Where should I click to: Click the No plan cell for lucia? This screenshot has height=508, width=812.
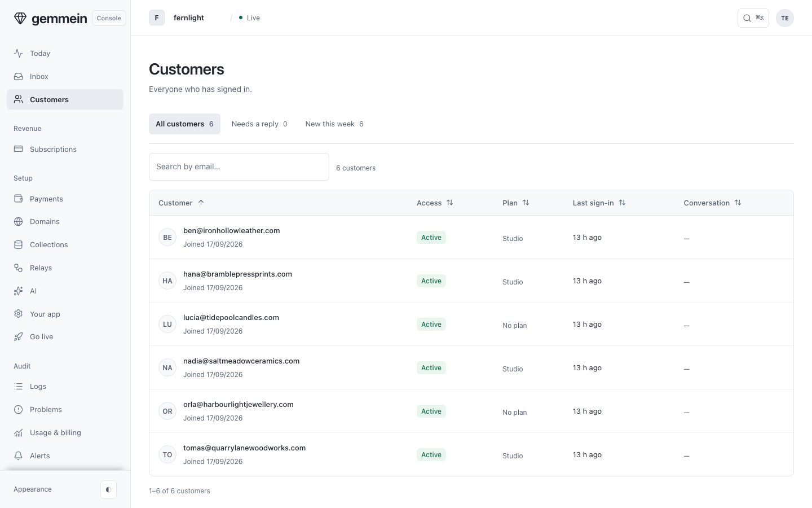click(515, 325)
